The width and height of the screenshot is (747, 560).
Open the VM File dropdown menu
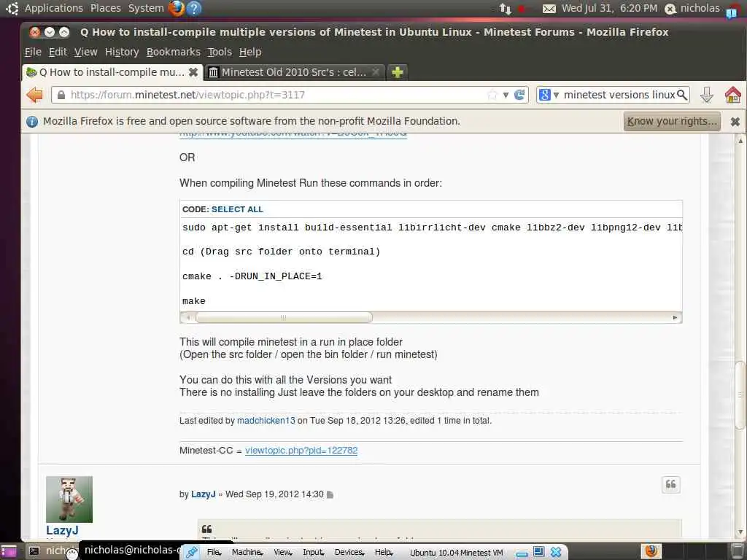pos(214,553)
